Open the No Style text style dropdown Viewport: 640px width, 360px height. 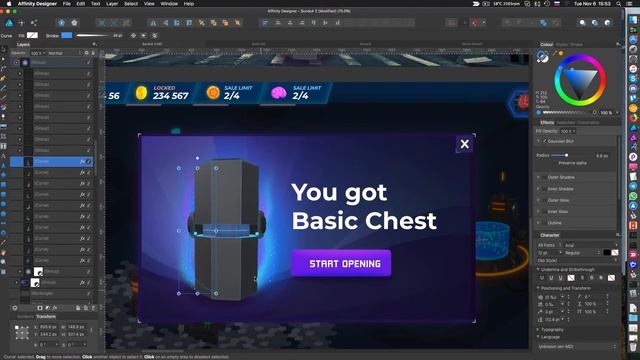click(577, 260)
